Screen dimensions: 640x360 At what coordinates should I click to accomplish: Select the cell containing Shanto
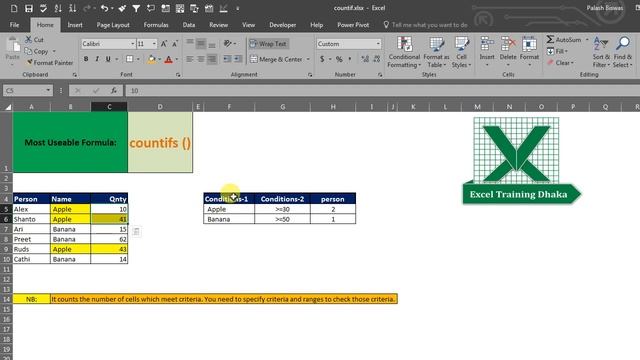pos(31,219)
